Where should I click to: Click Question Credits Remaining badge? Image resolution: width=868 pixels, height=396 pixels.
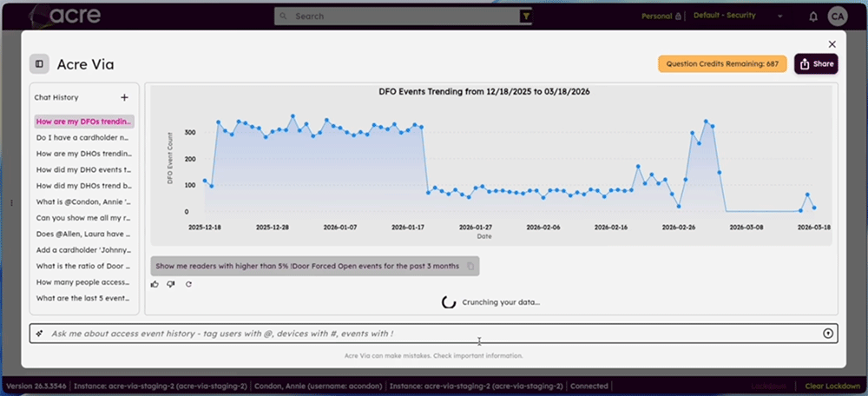[722, 63]
